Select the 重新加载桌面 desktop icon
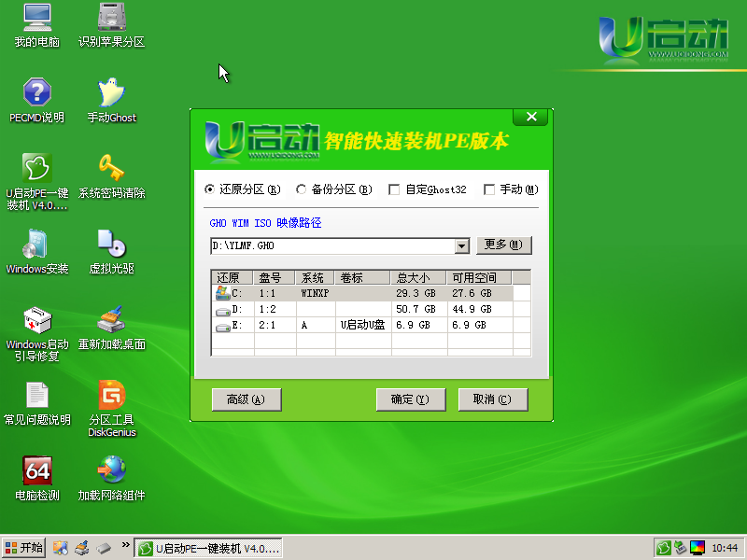 (111, 328)
